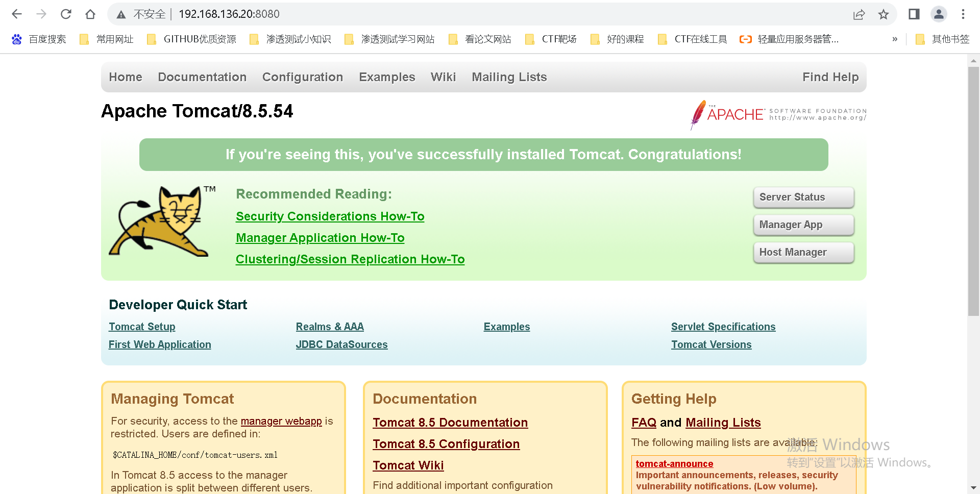Open JDBC DataSources link
980x494 pixels.
[342, 344]
